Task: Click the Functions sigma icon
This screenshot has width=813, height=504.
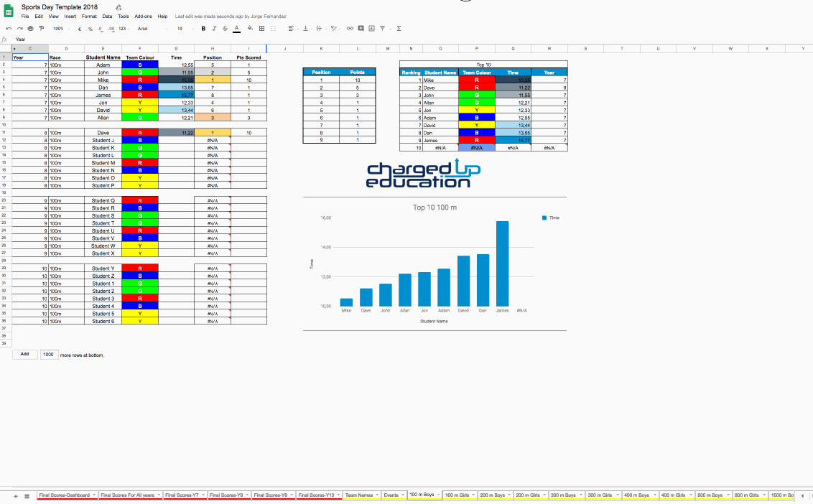Action: tap(399, 29)
